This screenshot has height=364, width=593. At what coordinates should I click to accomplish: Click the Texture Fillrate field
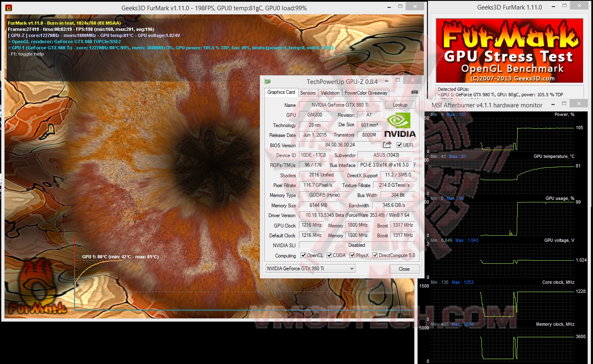395,185
